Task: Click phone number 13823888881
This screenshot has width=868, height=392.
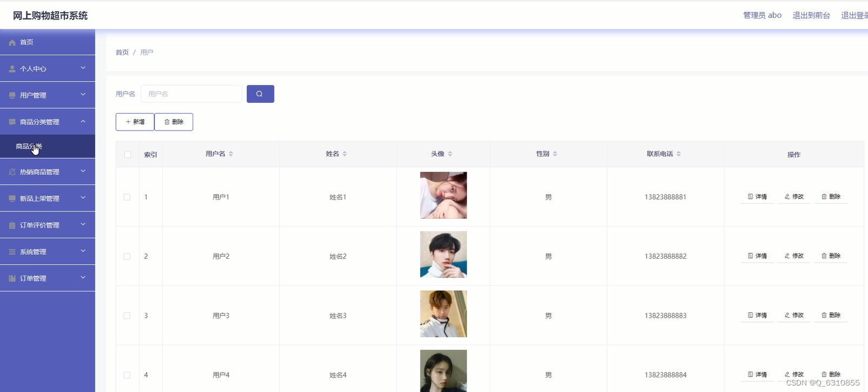Action: pos(666,197)
